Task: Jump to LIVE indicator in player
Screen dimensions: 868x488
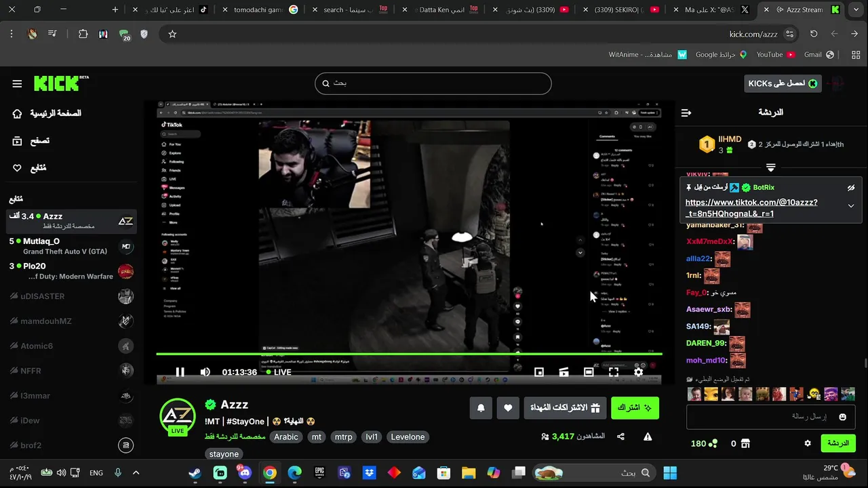Action: pos(279,372)
